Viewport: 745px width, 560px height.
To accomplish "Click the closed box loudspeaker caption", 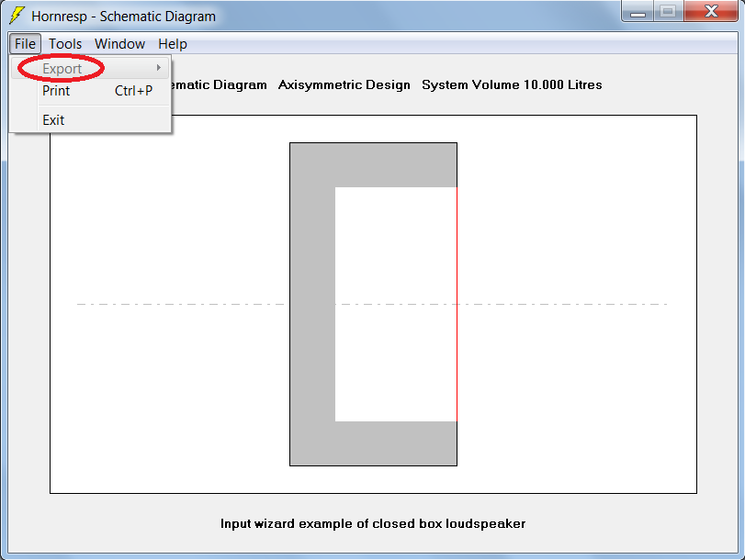I will [x=373, y=523].
